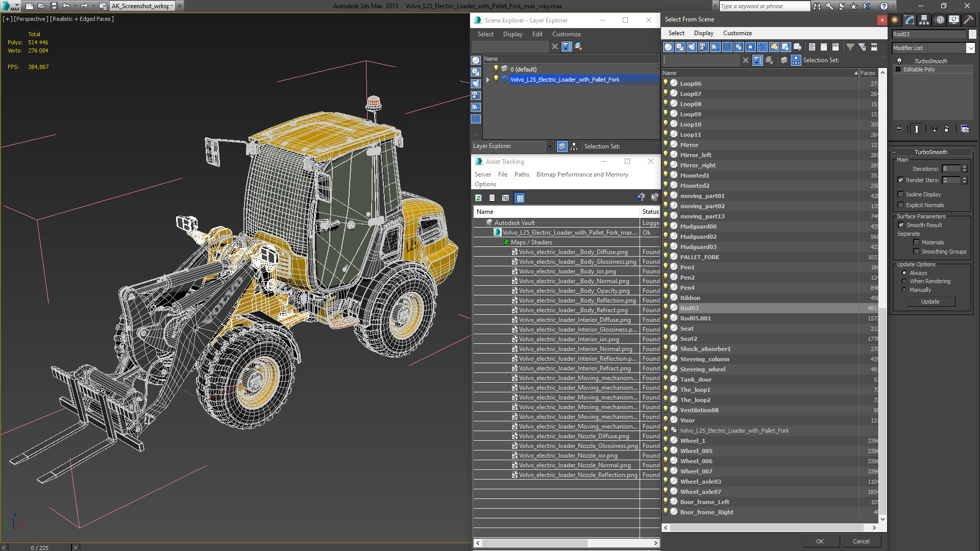Enable Separate by Smoothing Groups checkbox
Viewport: 980px width, 551px height.
pos(916,252)
